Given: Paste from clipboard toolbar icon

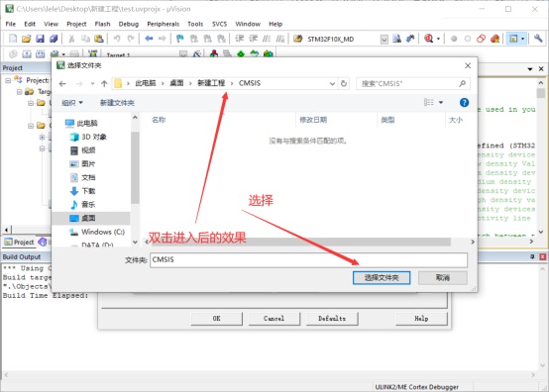Looking at the screenshot, I should pos(99,39).
